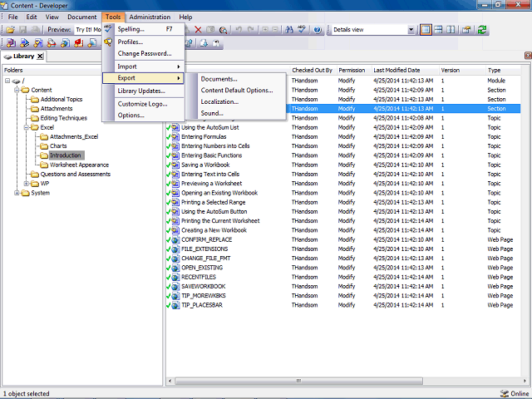The height and width of the screenshot is (399, 532).
Task: Click the web page icon beside RECENTFILES
Action: (175, 277)
